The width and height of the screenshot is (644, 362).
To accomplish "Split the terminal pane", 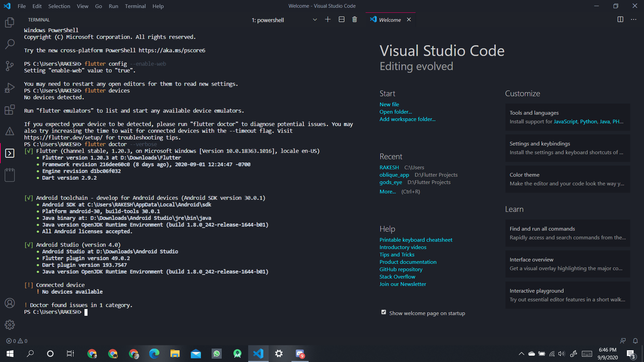I will (341, 19).
